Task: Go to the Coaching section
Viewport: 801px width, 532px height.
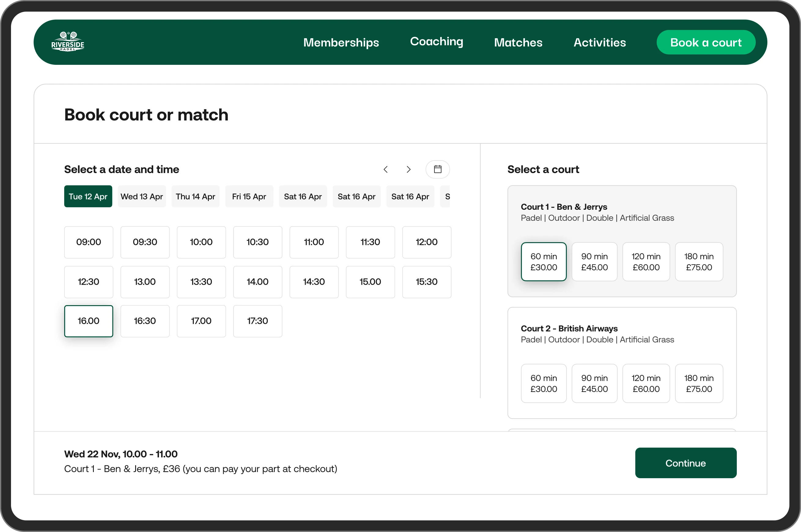Action: click(436, 41)
